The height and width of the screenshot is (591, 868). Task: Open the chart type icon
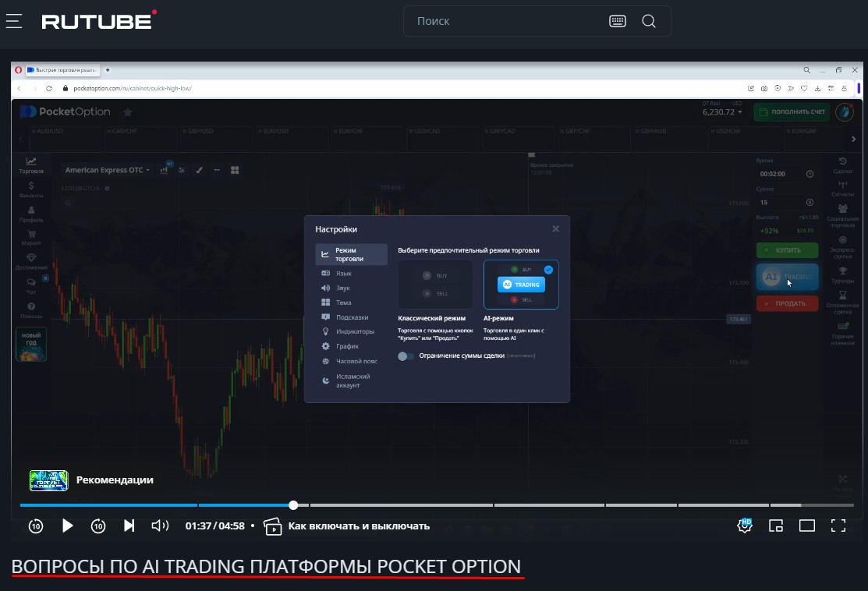[x=164, y=170]
